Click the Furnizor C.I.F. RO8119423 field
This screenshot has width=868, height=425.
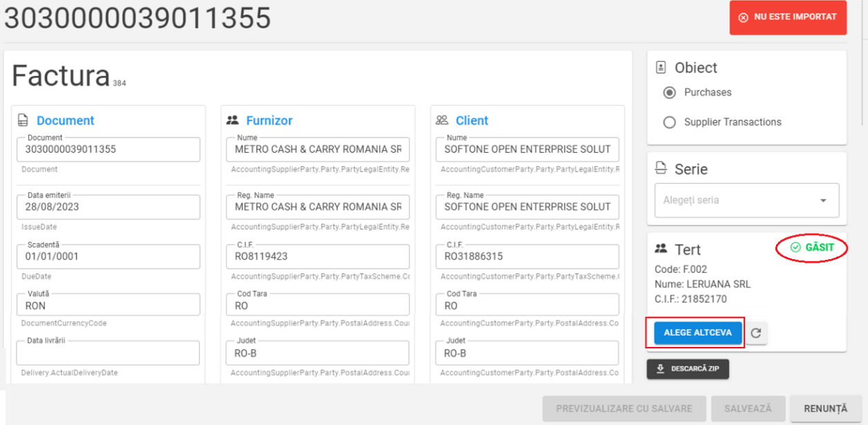pos(318,256)
